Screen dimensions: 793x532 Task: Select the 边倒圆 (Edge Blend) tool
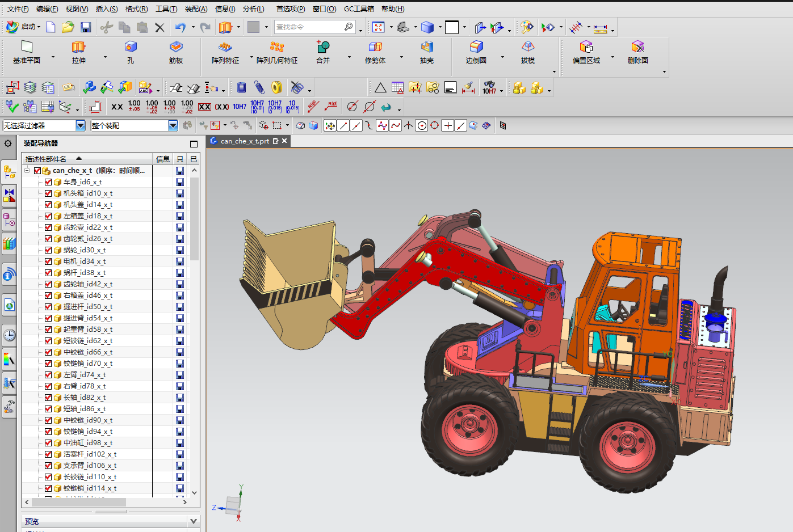point(476,47)
